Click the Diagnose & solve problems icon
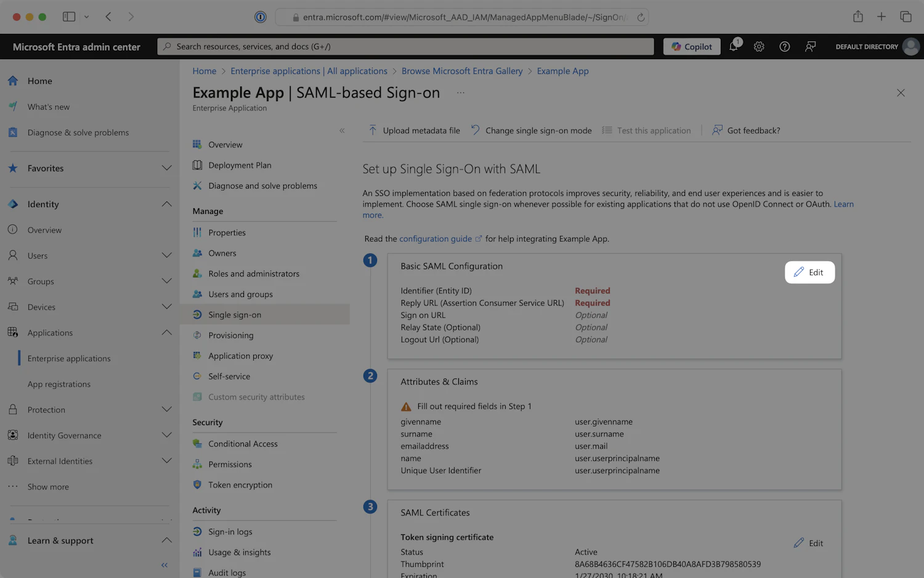 [13, 132]
